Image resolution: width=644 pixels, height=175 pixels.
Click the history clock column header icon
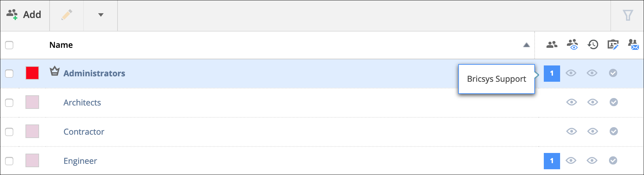point(593,44)
